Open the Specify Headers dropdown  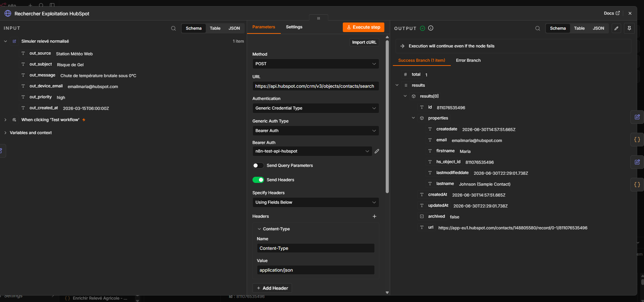coord(316,202)
